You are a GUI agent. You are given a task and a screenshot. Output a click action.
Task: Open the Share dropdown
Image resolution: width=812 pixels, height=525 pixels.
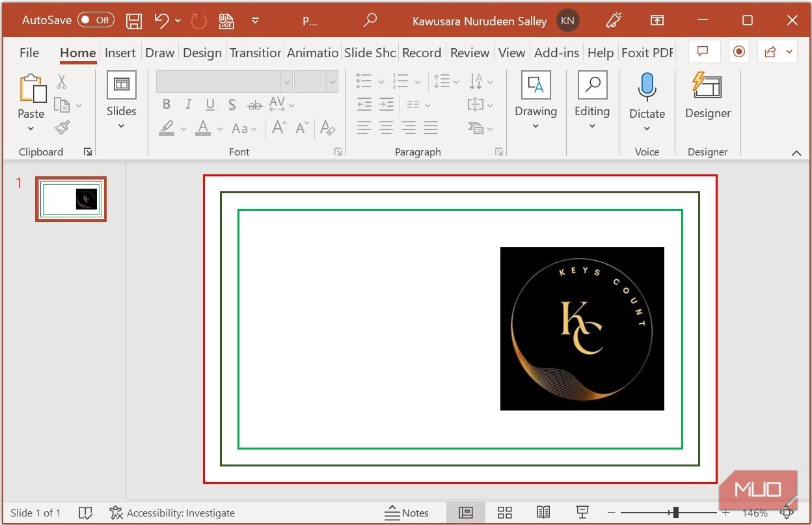point(790,52)
